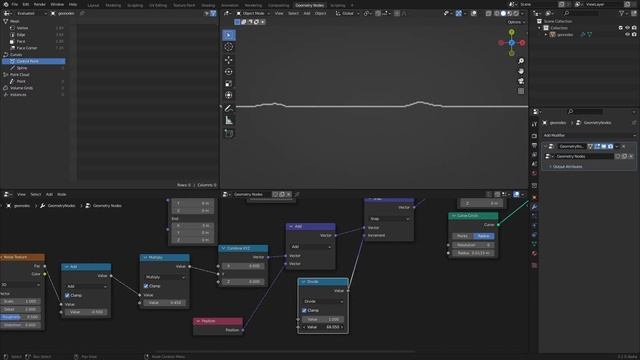Click Add Modifier button
This screenshot has width=640, height=360.
(x=589, y=135)
